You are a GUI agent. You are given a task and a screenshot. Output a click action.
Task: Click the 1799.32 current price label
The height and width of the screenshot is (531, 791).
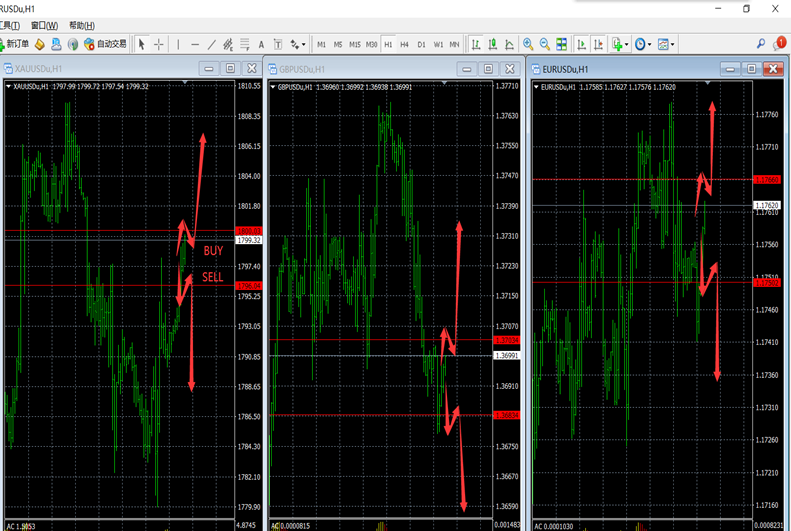(x=249, y=241)
